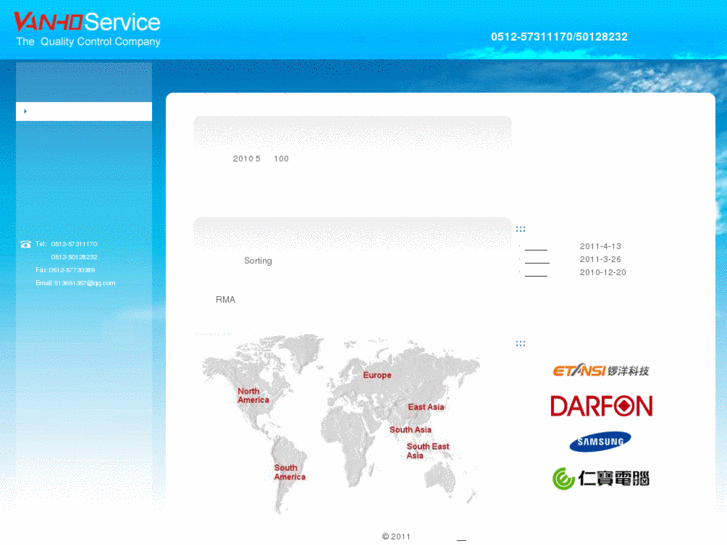The image size is (727, 545).
Task: Click the telephone icon beside Tel
Action: pos(26,244)
